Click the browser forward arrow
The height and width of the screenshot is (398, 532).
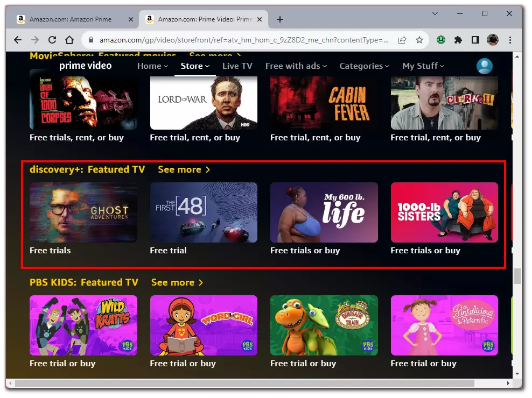35,40
